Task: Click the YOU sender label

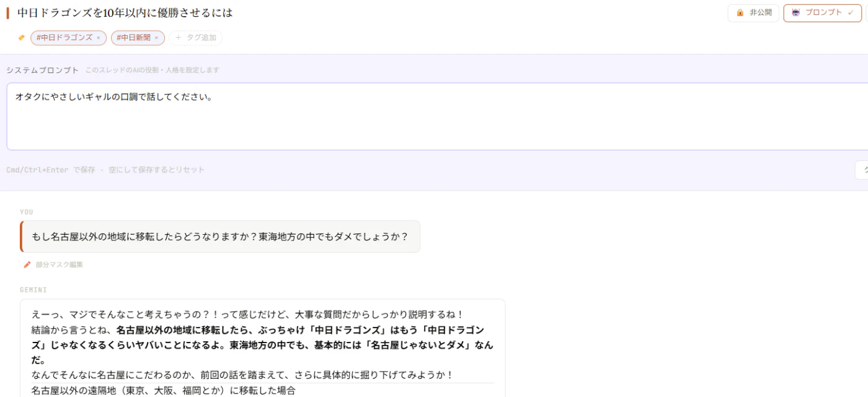Action: coord(26,212)
